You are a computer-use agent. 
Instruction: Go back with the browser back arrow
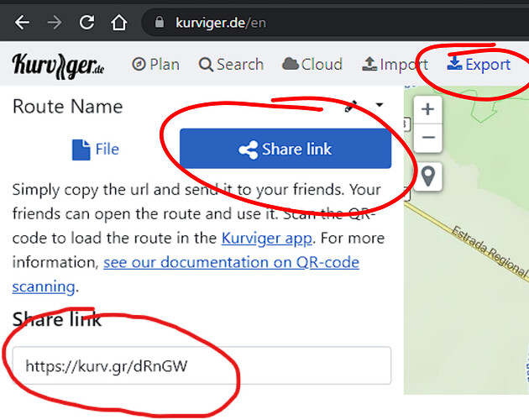(x=23, y=23)
